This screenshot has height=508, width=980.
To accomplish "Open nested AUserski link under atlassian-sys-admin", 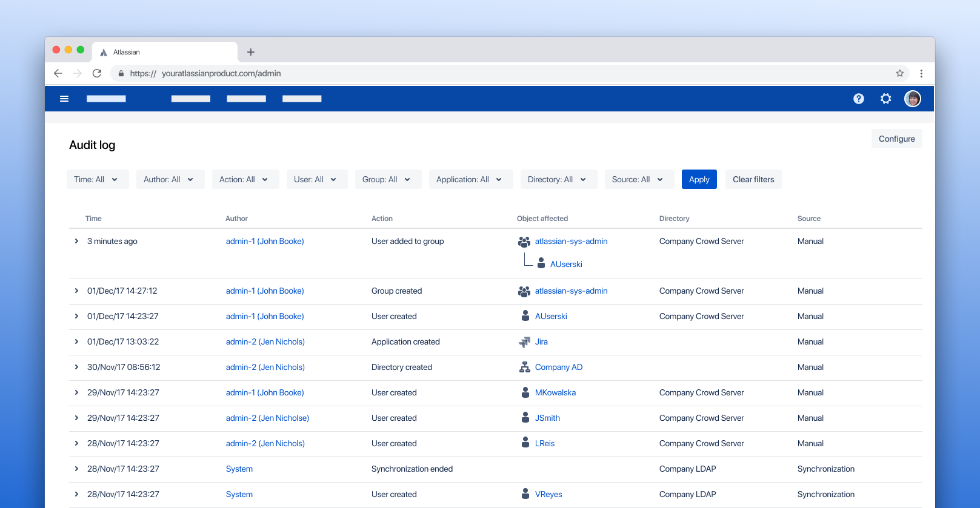I will (566, 264).
